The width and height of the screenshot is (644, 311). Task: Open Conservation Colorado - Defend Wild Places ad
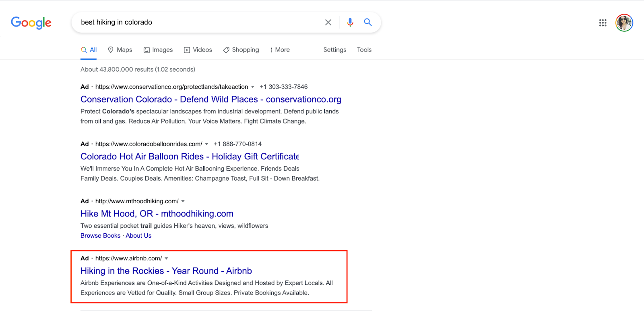(211, 99)
